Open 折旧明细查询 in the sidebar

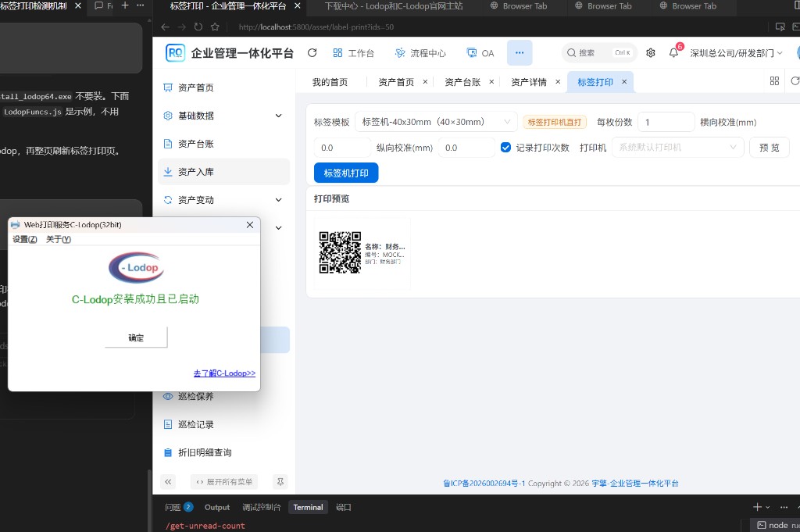[x=224, y=452]
